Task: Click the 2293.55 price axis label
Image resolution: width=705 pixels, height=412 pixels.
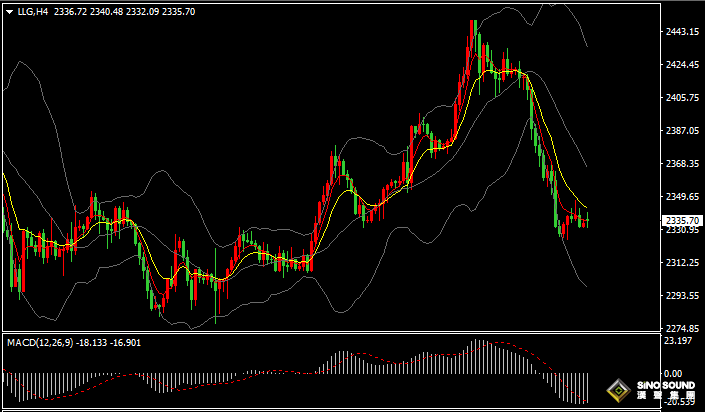Action: (x=682, y=296)
